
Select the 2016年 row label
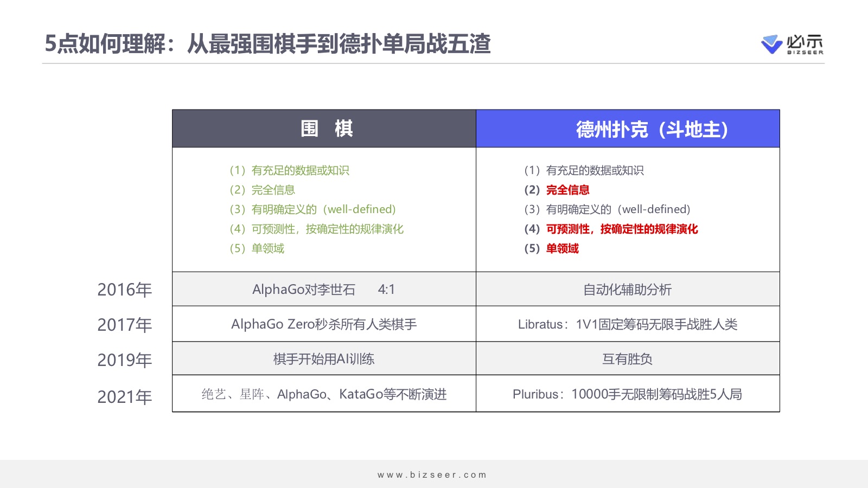coord(125,290)
